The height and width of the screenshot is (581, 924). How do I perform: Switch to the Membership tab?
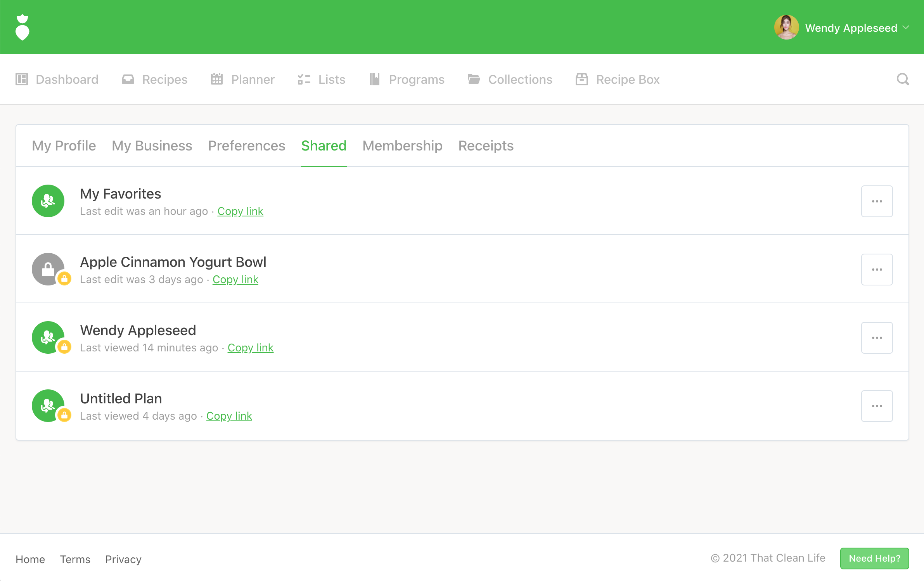(402, 146)
